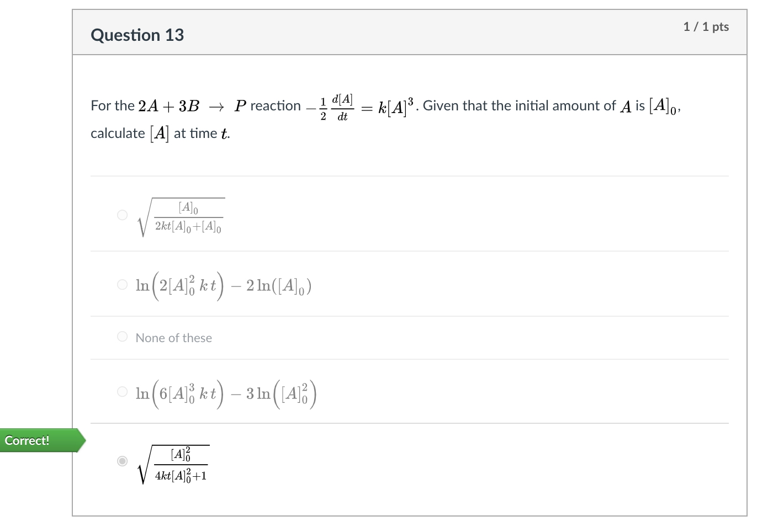Click the divider line below the question text
The image size is (773, 532).
pos(409,176)
